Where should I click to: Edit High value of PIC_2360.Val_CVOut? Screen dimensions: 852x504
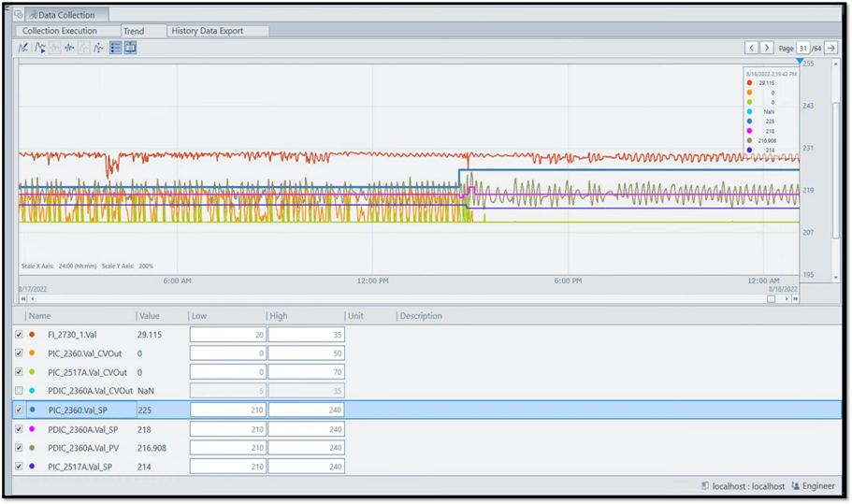click(307, 353)
